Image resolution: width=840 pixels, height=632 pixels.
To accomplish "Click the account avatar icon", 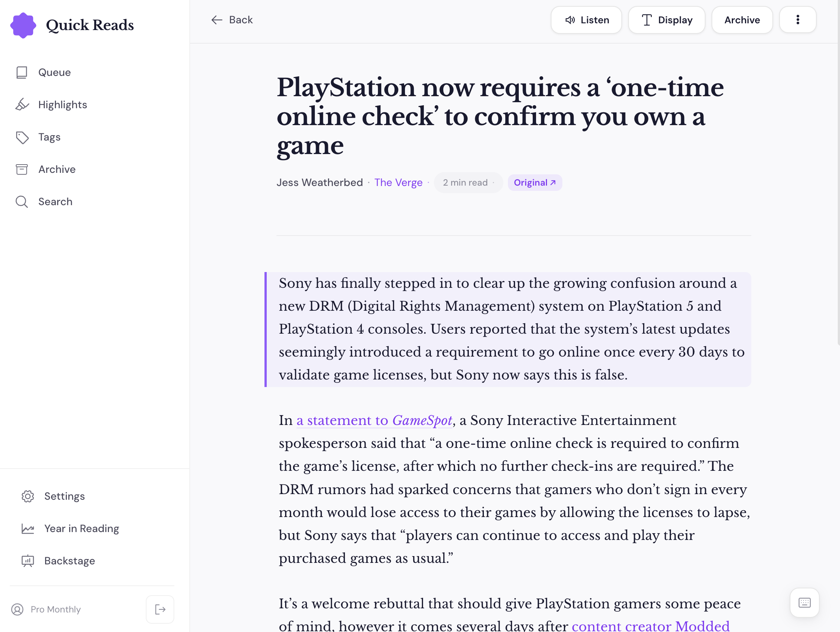I will click(x=17, y=609).
